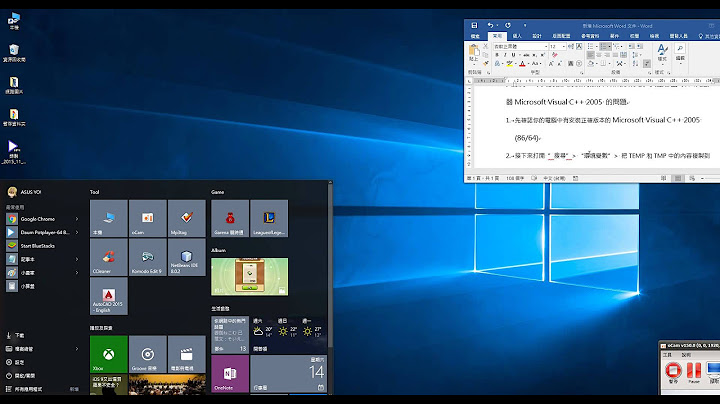Toggle the show paragraph marks button in Word

(647, 63)
